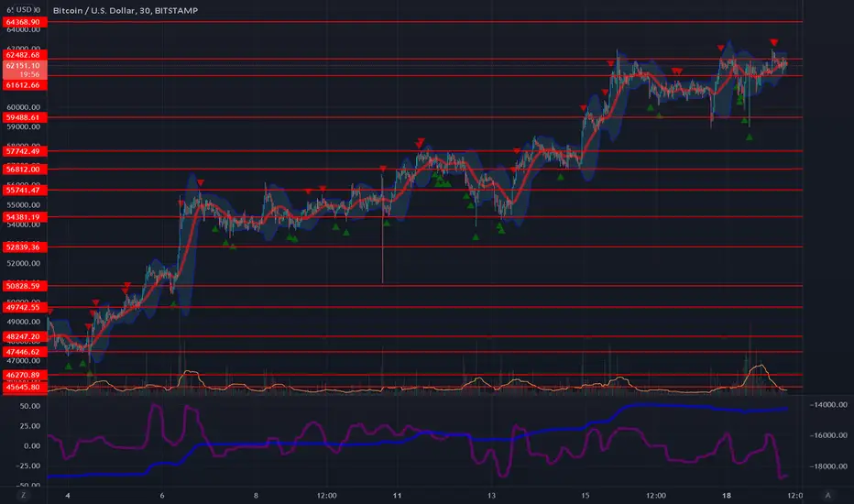Select the 61612.66 red price level label
The image size is (854, 504).
pyautogui.click(x=24, y=85)
